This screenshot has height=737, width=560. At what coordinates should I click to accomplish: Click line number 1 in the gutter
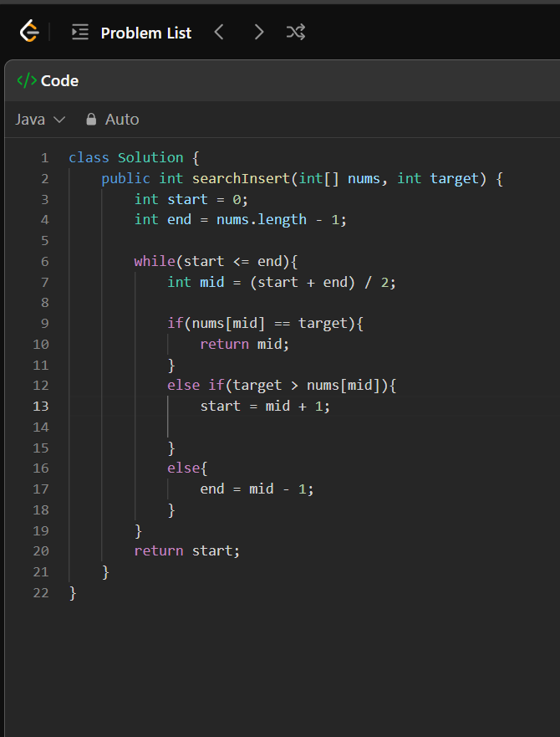[44, 158]
